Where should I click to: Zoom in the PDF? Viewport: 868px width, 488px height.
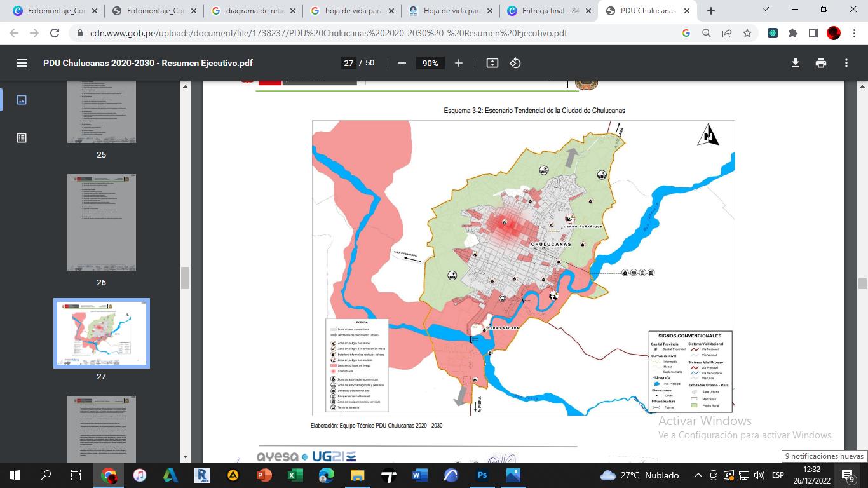[459, 63]
